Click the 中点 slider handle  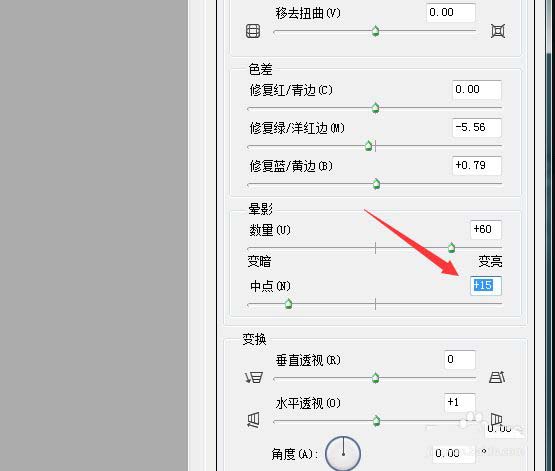[x=288, y=304]
